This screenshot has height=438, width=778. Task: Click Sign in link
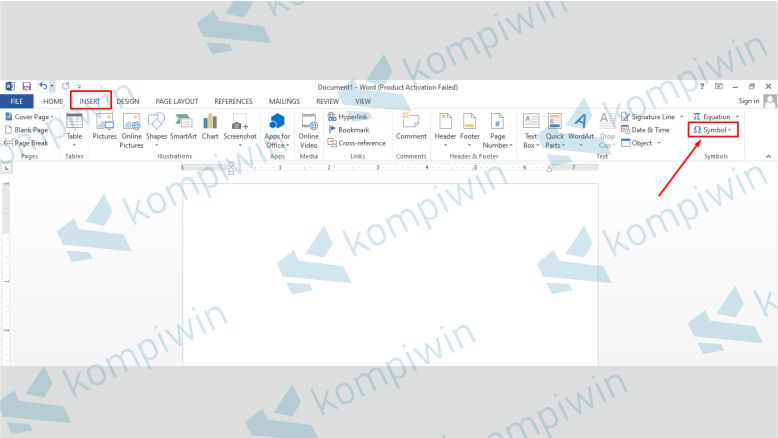tap(749, 101)
